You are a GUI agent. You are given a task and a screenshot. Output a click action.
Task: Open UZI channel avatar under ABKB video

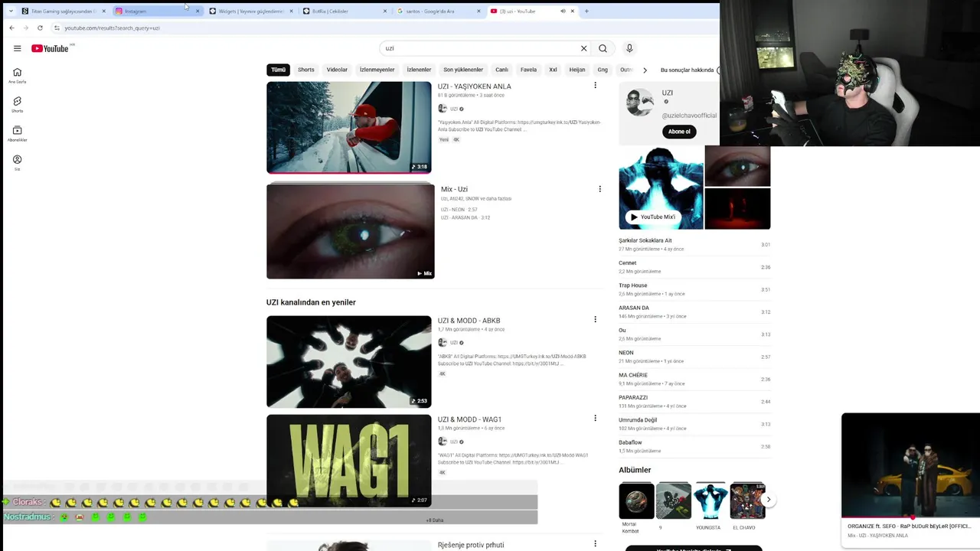tap(443, 343)
